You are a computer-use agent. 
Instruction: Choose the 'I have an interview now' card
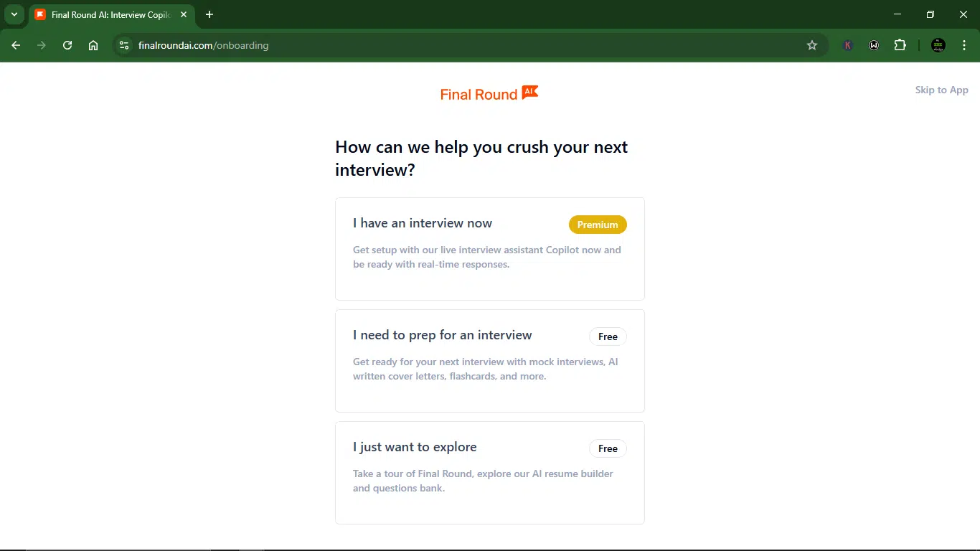pyautogui.click(x=490, y=249)
